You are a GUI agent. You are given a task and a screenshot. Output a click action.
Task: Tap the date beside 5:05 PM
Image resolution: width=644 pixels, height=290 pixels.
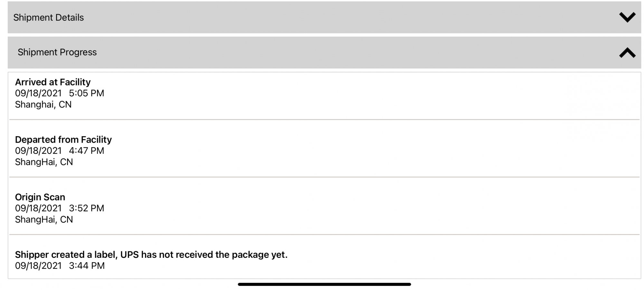tap(38, 93)
